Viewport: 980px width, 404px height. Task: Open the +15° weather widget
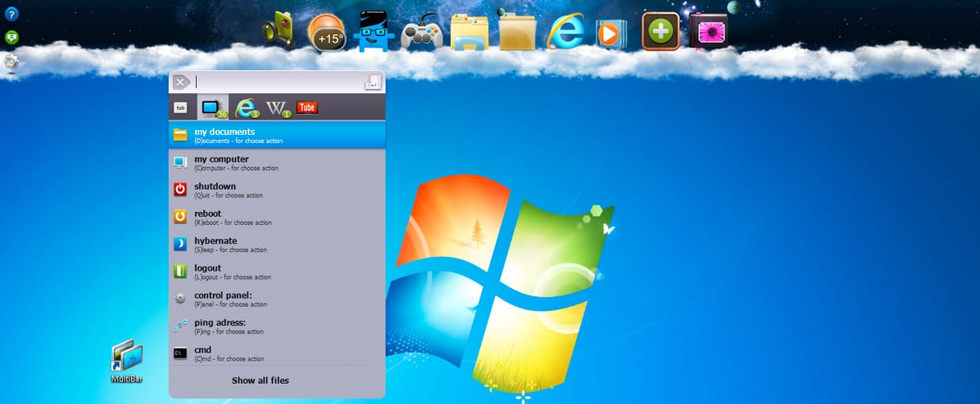pyautogui.click(x=327, y=32)
